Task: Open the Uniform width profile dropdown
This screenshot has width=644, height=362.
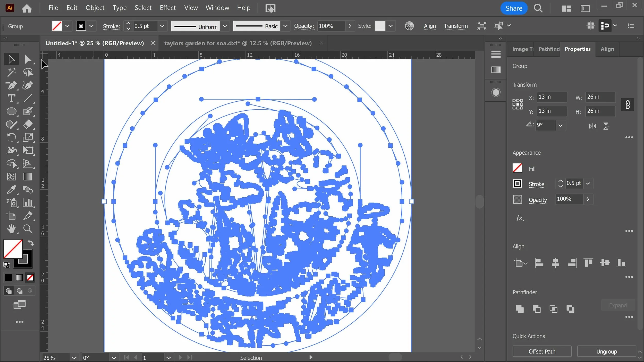Action: point(225,26)
